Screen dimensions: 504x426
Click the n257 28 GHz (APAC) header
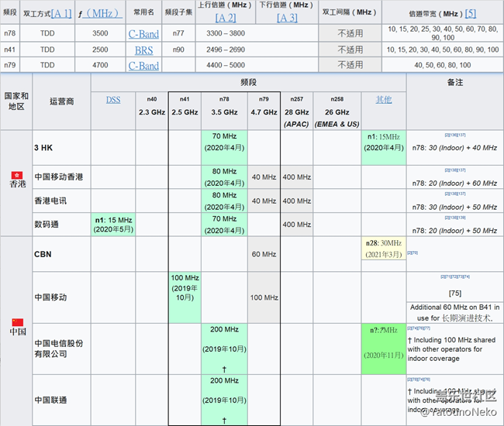(x=297, y=111)
